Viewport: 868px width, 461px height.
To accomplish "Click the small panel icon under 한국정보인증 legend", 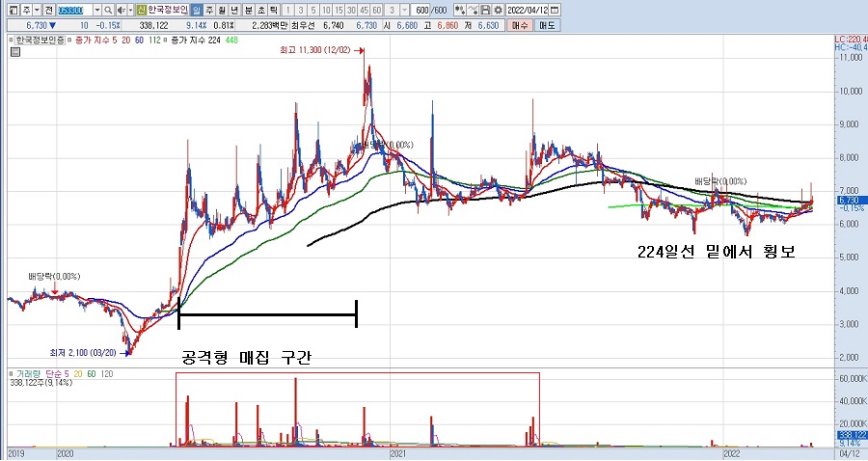I will tap(15, 52).
